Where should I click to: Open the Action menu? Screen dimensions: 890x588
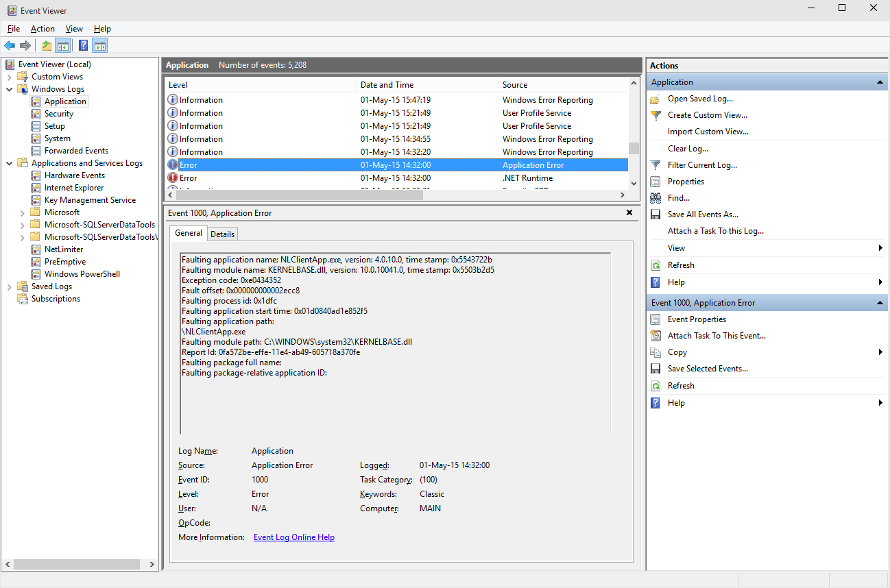(x=43, y=29)
